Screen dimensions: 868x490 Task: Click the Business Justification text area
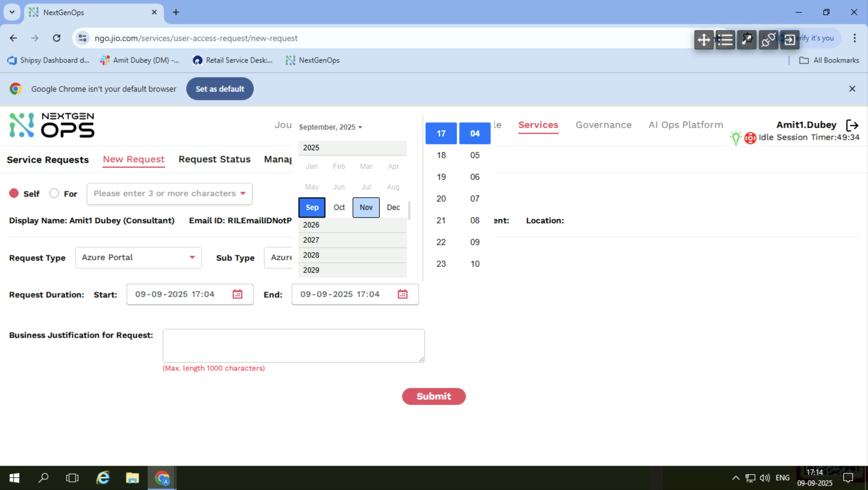click(293, 346)
